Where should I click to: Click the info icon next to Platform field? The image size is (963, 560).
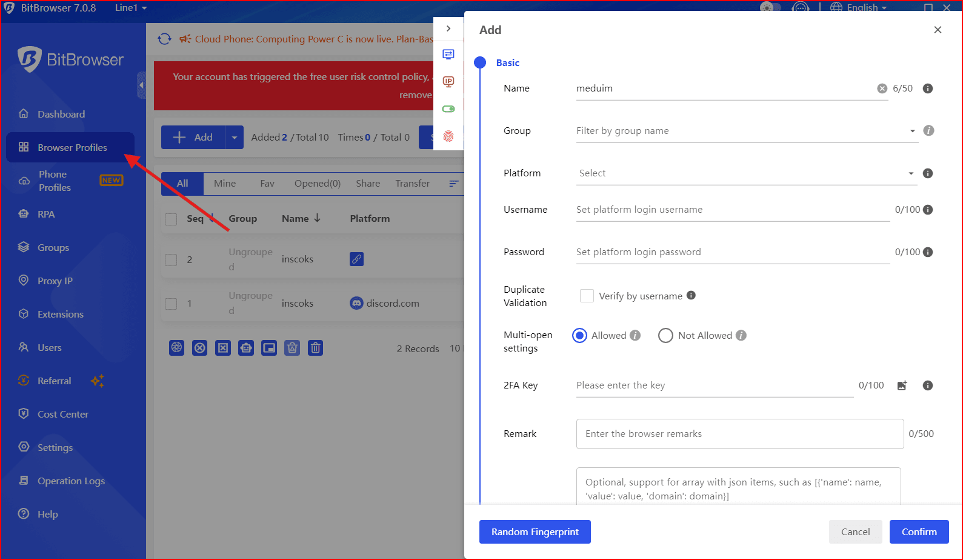tap(928, 173)
